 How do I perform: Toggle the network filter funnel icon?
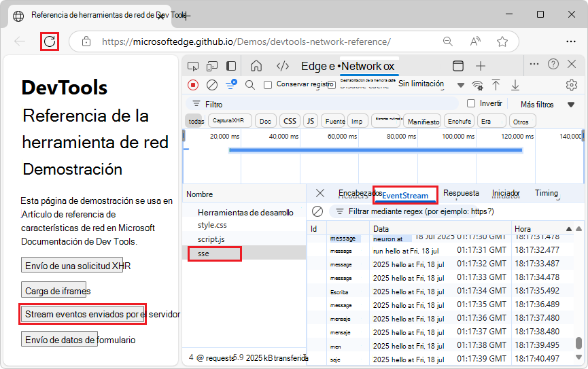(231, 84)
